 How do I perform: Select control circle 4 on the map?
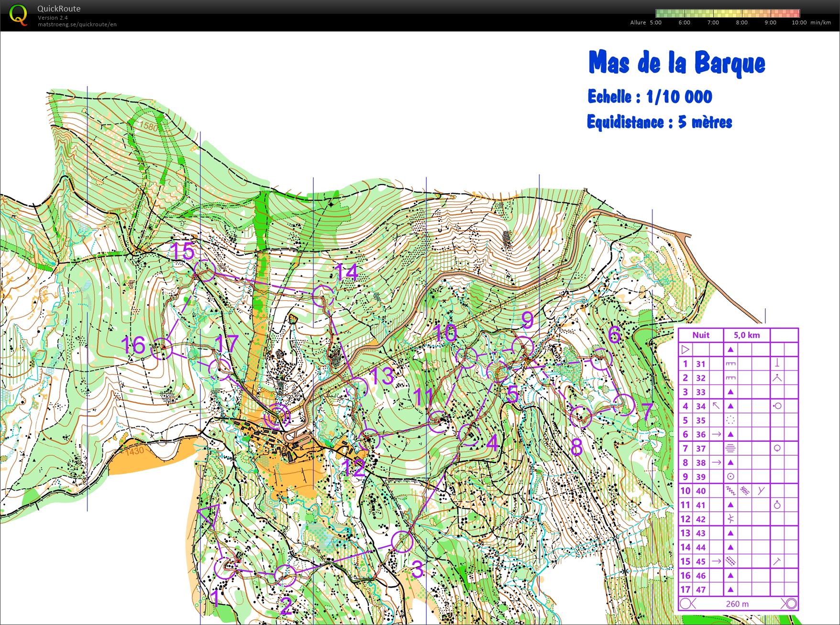(469, 434)
